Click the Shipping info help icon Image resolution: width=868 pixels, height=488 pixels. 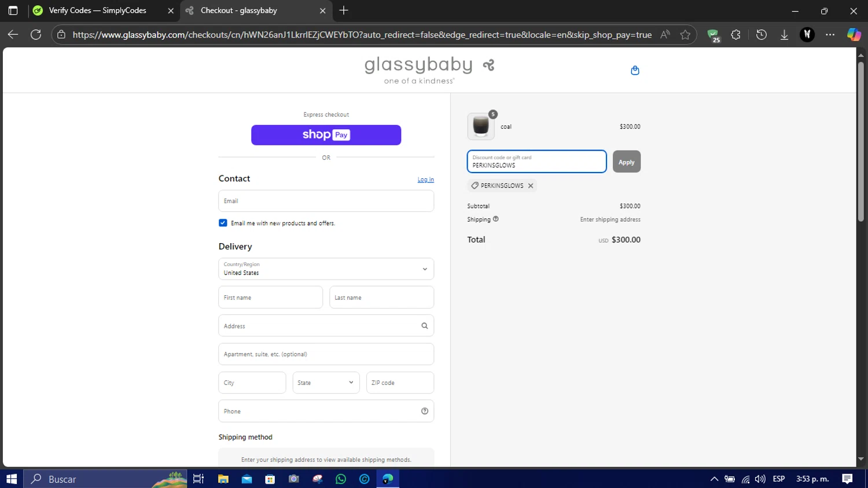pyautogui.click(x=496, y=219)
